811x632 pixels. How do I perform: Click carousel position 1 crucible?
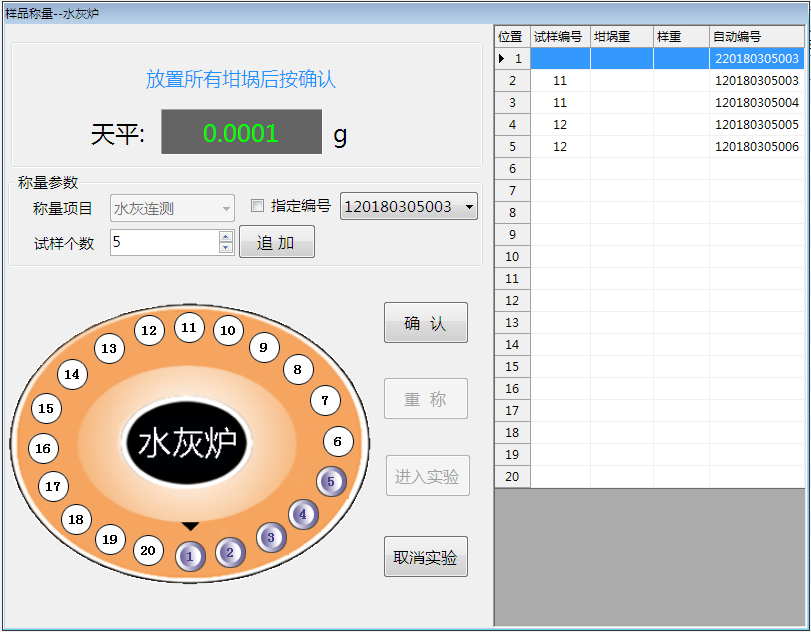point(190,555)
